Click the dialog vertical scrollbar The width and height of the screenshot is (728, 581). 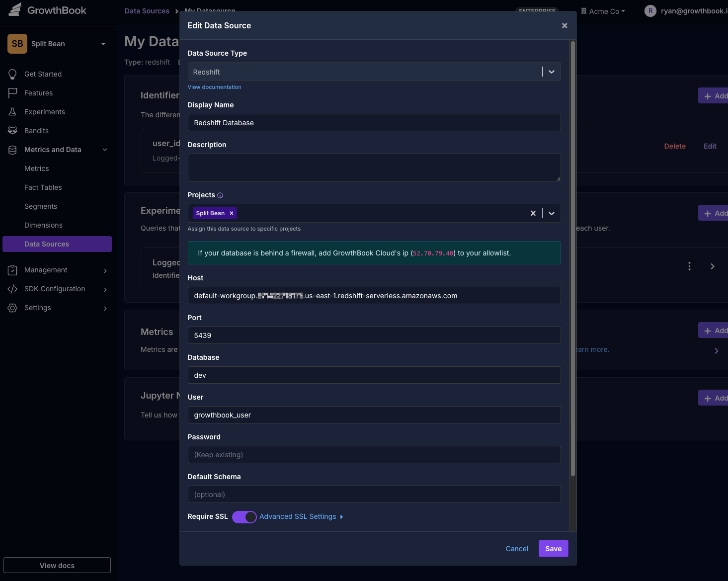pyautogui.click(x=573, y=258)
